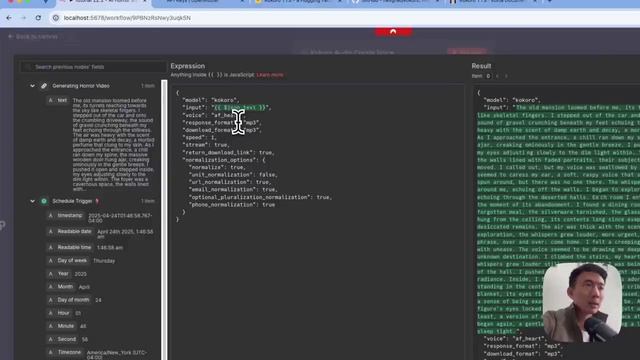640x360 pixels.
Task: Click the America/New_York timezone value
Action: click(116, 354)
